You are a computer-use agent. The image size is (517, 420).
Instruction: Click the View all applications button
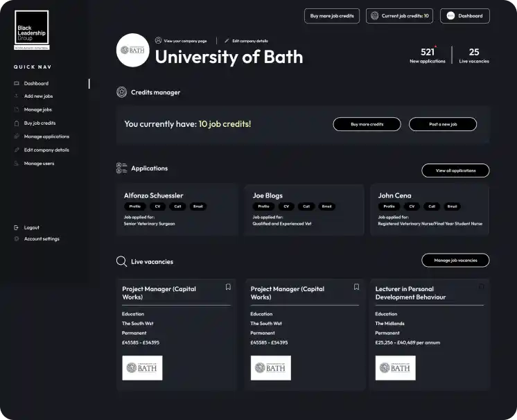pyautogui.click(x=456, y=170)
